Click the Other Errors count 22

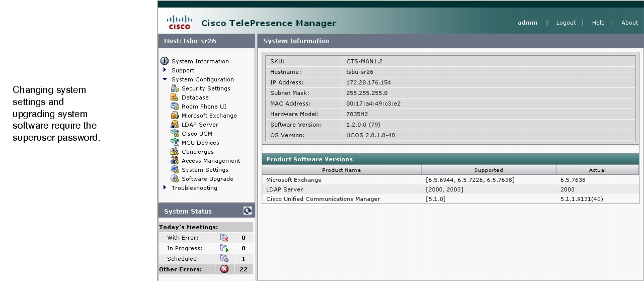(244, 269)
